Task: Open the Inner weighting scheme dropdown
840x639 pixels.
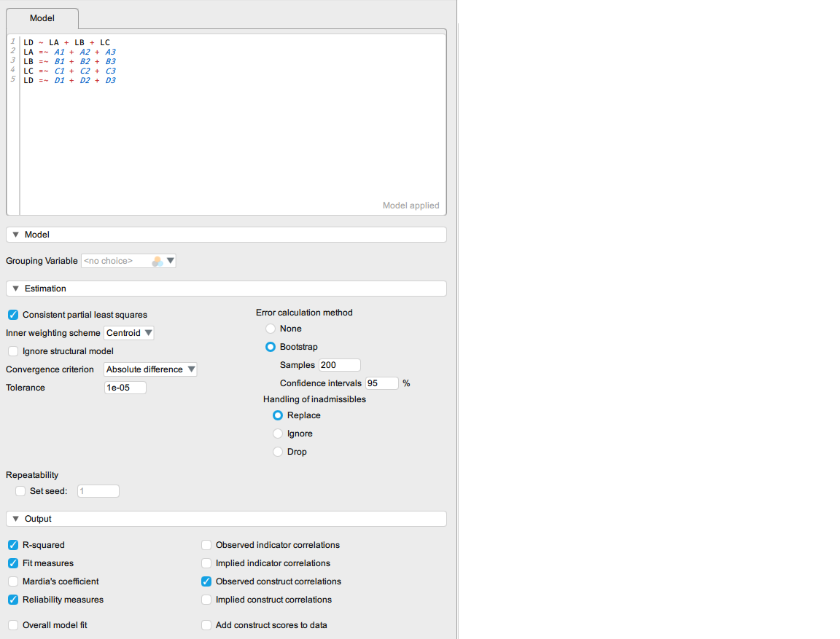Action: click(129, 333)
